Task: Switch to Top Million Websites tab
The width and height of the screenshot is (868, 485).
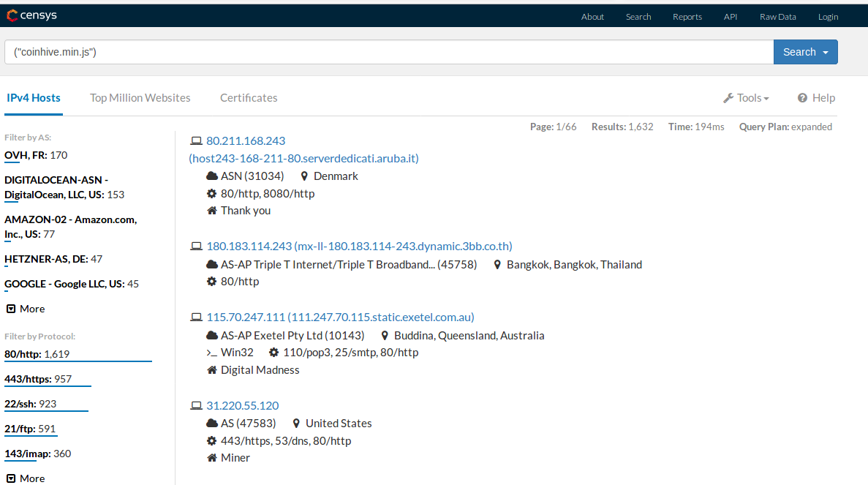Action: click(x=140, y=98)
